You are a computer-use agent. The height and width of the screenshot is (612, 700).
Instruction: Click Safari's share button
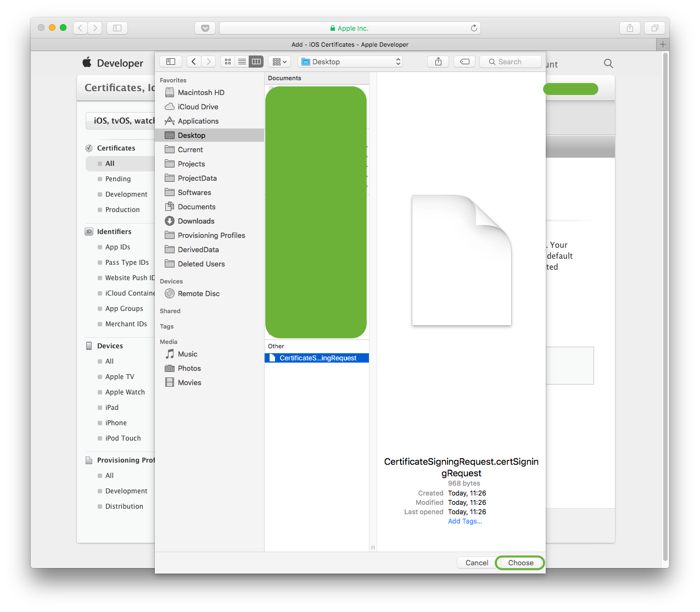(x=630, y=27)
